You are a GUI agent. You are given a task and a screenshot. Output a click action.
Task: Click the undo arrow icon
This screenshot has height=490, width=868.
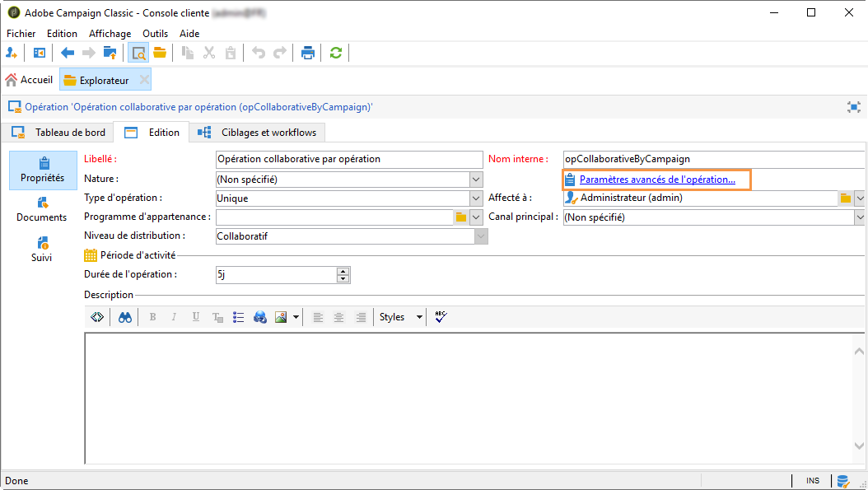259,54
